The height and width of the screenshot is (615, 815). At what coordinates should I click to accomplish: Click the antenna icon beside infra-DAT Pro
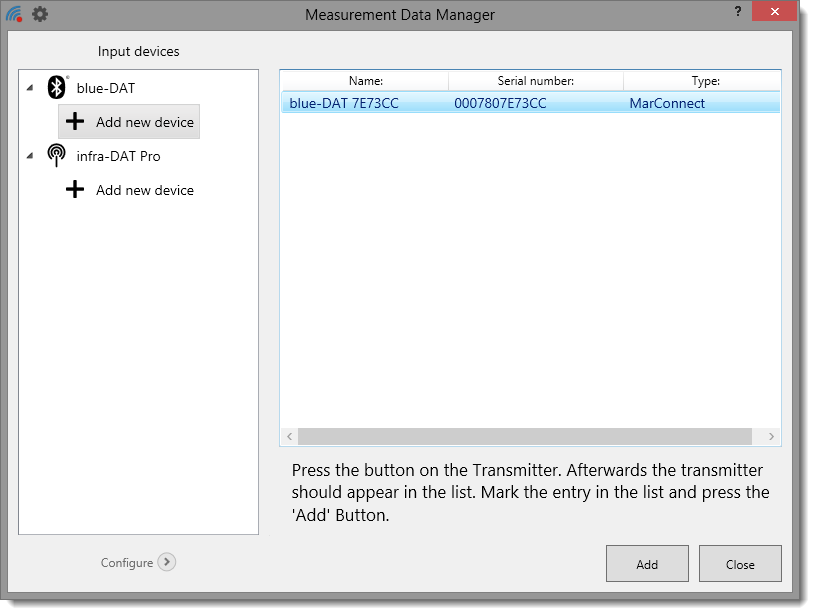[x=57, y=156]
